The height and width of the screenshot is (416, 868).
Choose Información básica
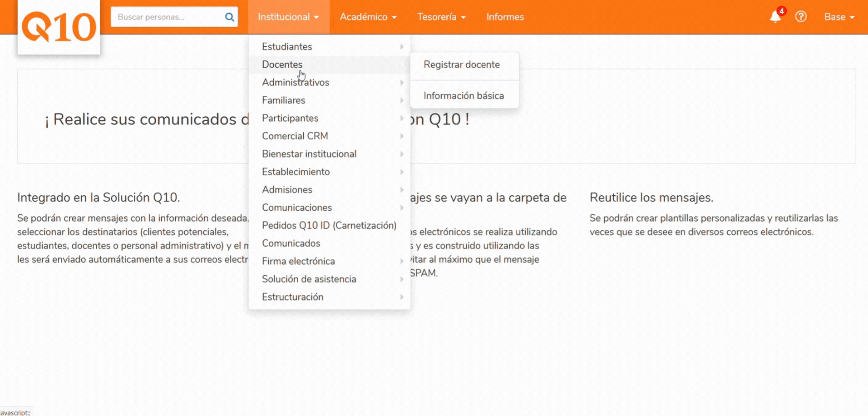(464, 96)
